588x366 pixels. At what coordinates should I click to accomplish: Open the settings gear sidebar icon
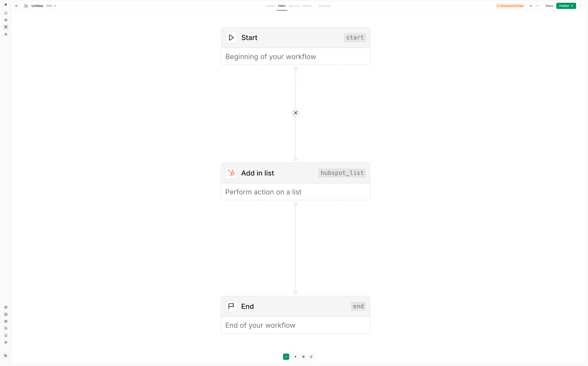coord(6,342)
